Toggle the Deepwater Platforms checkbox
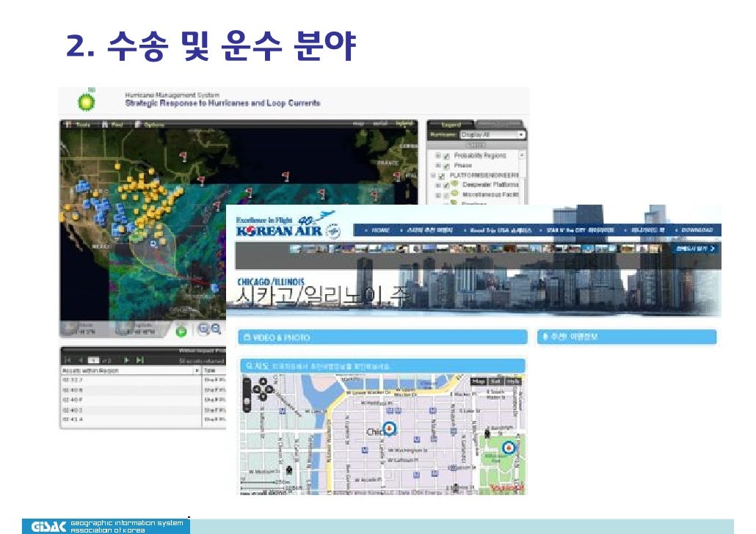 point(446,186)
